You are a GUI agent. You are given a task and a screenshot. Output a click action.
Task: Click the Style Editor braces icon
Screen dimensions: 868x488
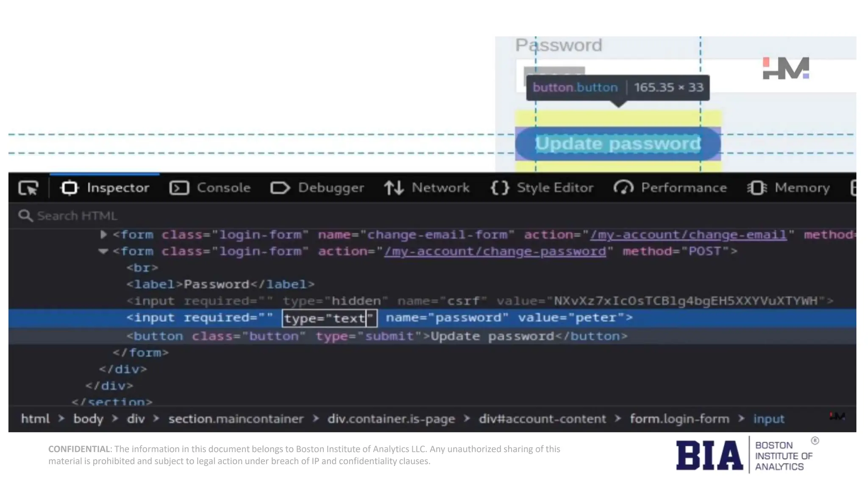point(500,188)
